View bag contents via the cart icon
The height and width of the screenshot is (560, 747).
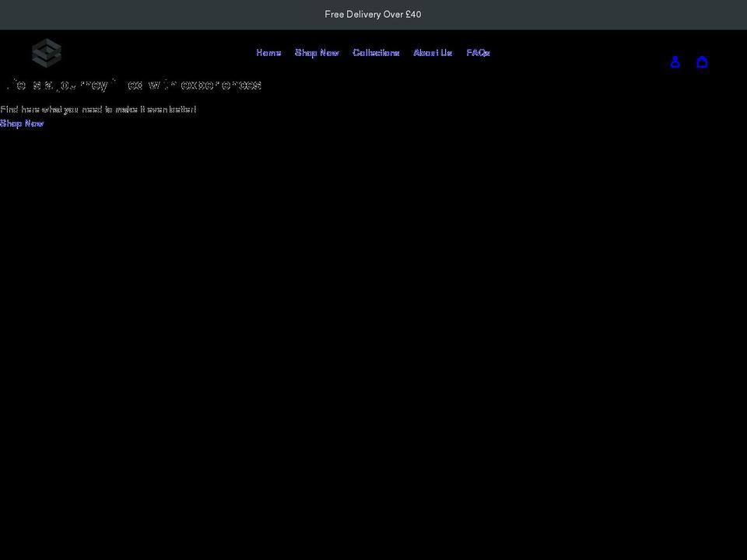[x=702, y=61]
